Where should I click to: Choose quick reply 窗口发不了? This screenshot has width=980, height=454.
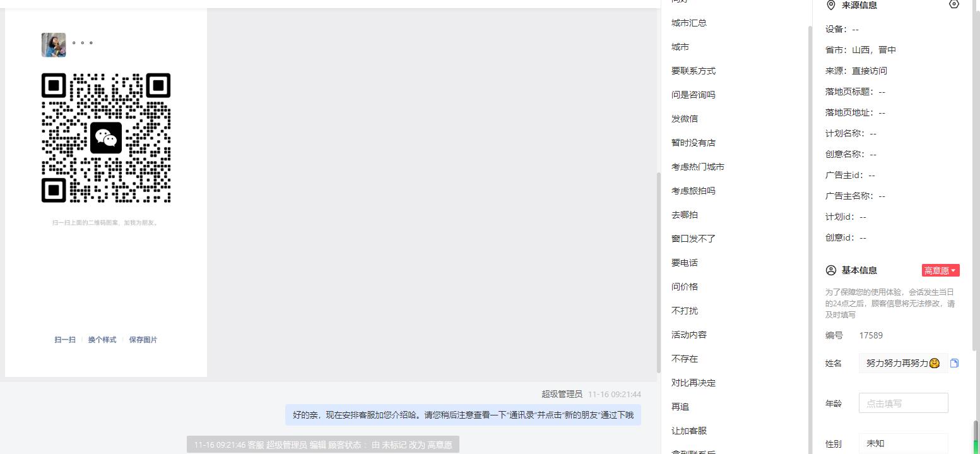[x=694, y=239]
